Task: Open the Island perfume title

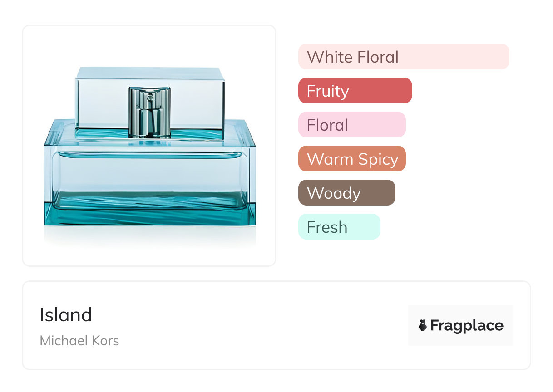Action: pyautogui.click(x=66, y=315)
